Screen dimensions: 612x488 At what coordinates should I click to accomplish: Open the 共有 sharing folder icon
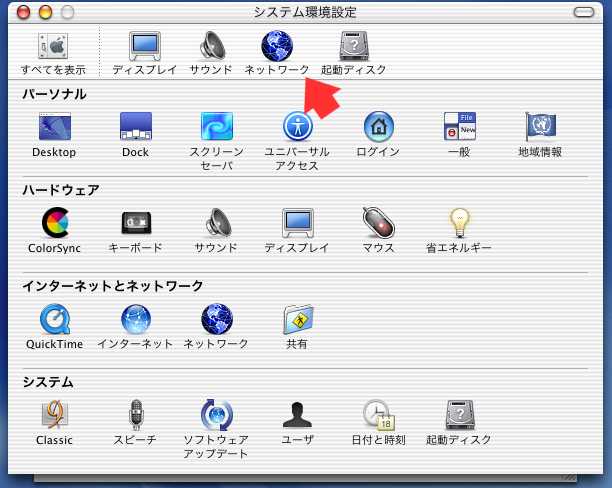298,319
